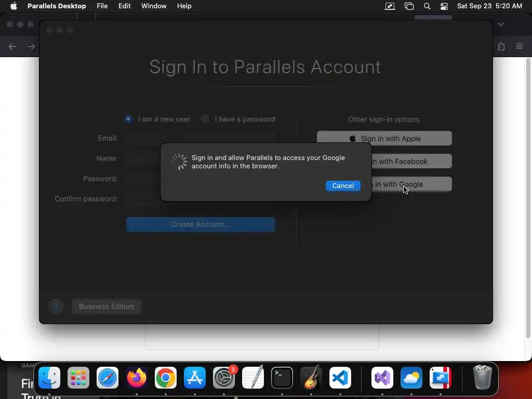Image resolution: width=532 pixels, height=399 pixels.
Task: Expand tab list chevron in background browser
Action: 501,24
